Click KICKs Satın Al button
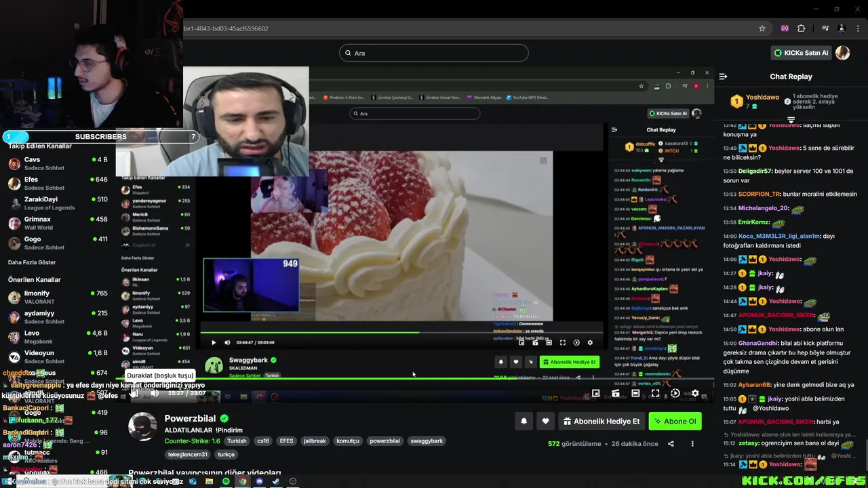 coord(802,53)
